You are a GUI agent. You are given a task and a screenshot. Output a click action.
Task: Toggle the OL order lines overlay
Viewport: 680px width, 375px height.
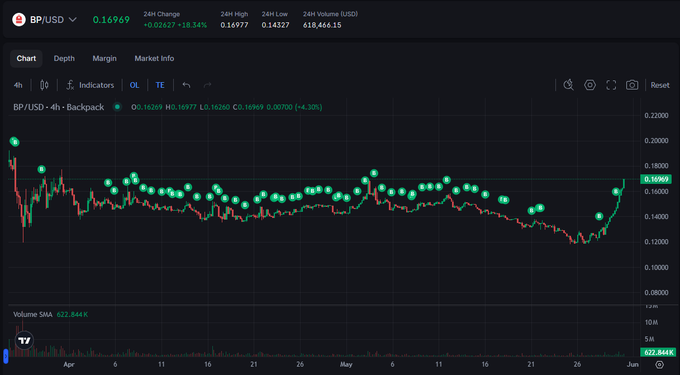point(134,85)
